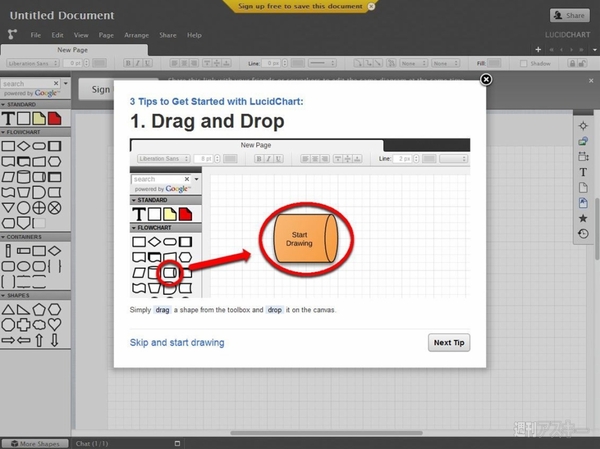Select the triangle shape in Shapes palette
Screen dimensions: 600x449
tap(8, 309)
